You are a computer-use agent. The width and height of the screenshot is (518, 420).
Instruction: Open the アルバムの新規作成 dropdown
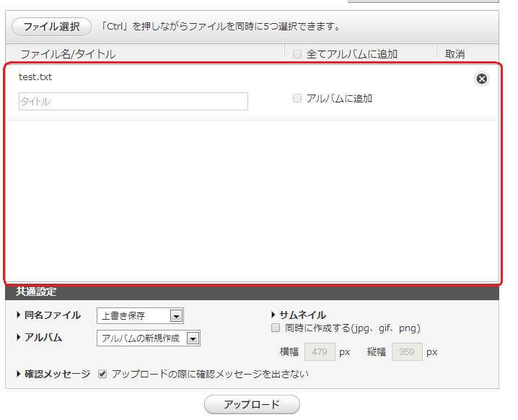[x=148, y=338]
